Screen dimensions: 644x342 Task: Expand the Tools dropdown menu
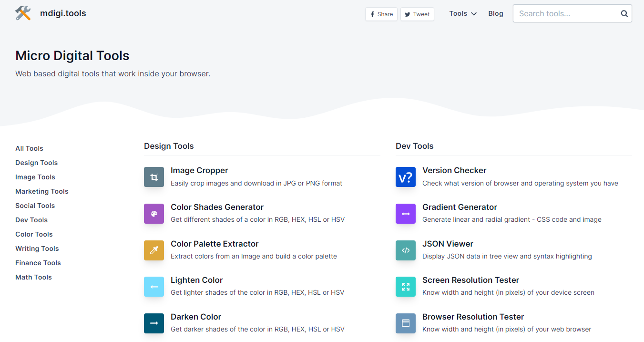[x=462, y=14]
